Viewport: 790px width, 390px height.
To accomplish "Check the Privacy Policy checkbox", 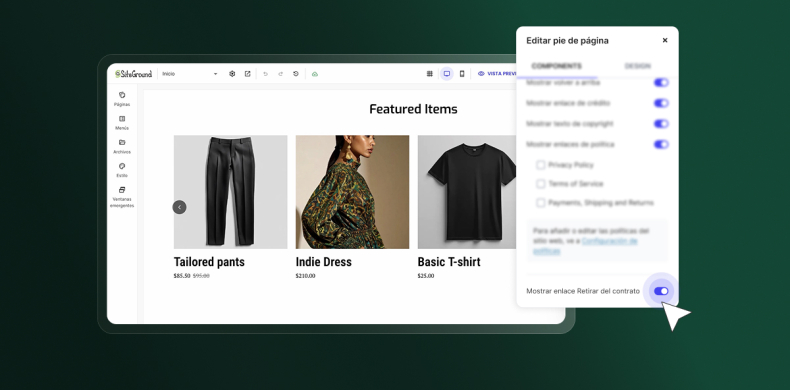I will point(541,165).
